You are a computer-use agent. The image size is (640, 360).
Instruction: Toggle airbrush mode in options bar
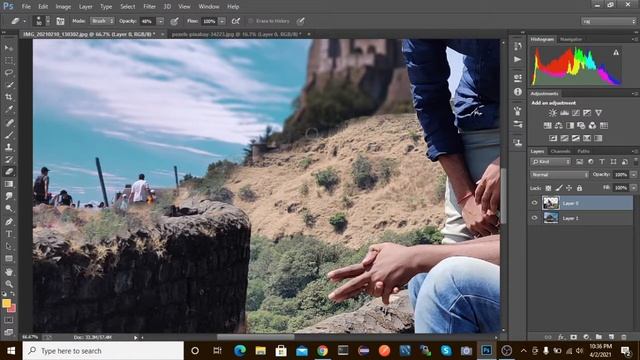click(x=236, y=21)
